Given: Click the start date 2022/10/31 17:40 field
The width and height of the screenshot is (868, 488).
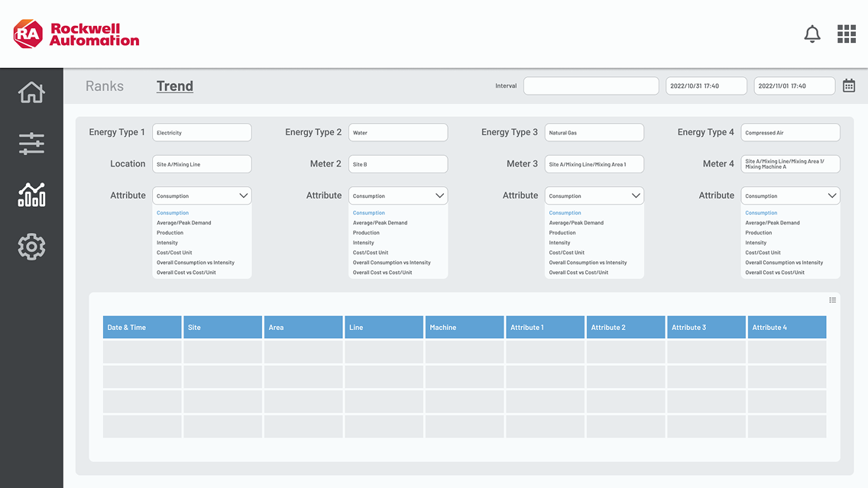Looking at the screenshot, I should [x=706, y=86].
